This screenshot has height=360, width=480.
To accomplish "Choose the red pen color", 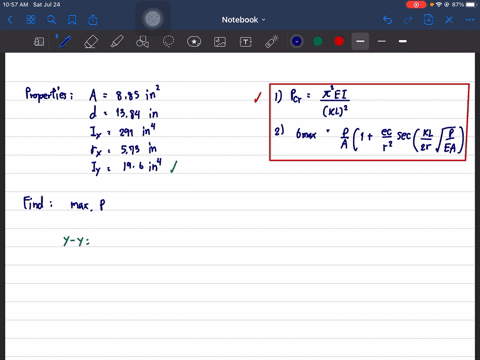I will coord(339,41).
